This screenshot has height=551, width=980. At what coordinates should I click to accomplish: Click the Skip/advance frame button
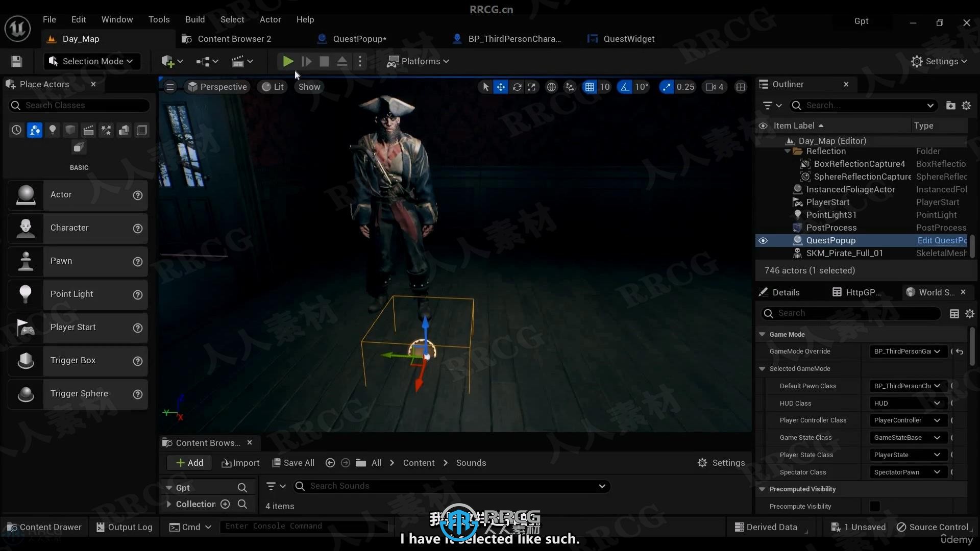(x=307, y=61)
